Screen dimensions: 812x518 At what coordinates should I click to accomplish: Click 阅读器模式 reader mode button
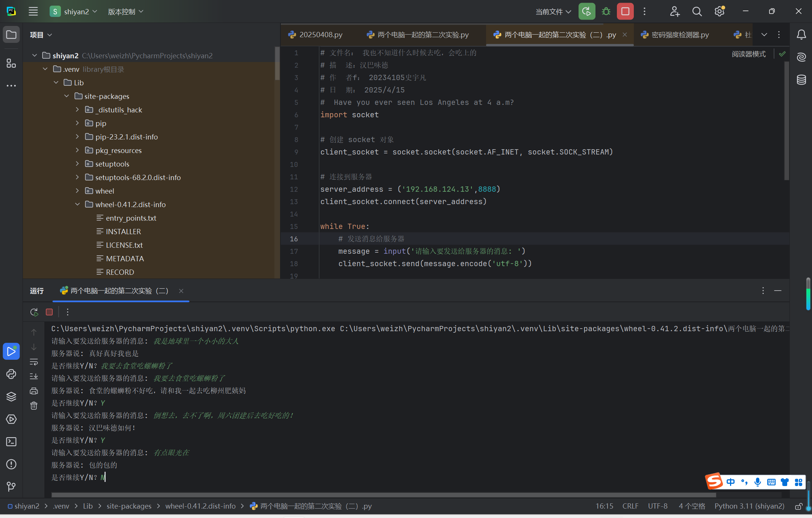tap(748, 54)
